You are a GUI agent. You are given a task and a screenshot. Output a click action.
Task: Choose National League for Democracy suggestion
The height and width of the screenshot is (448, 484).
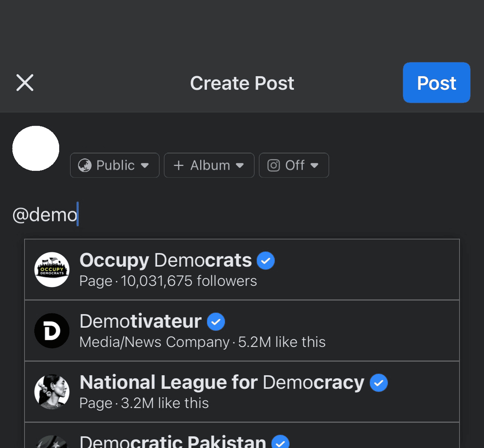(241, 392)
